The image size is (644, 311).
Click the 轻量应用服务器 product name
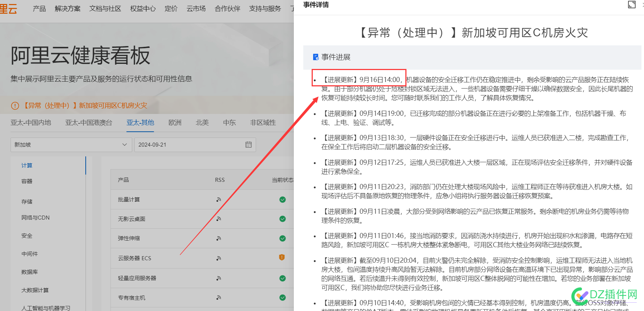coord(137,278)
